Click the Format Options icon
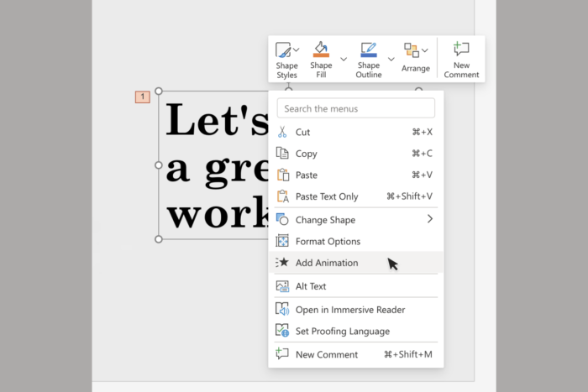 [x=282, y=241]
